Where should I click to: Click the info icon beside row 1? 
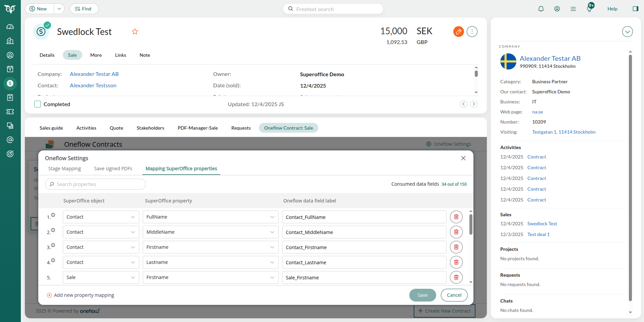(53, 215)
